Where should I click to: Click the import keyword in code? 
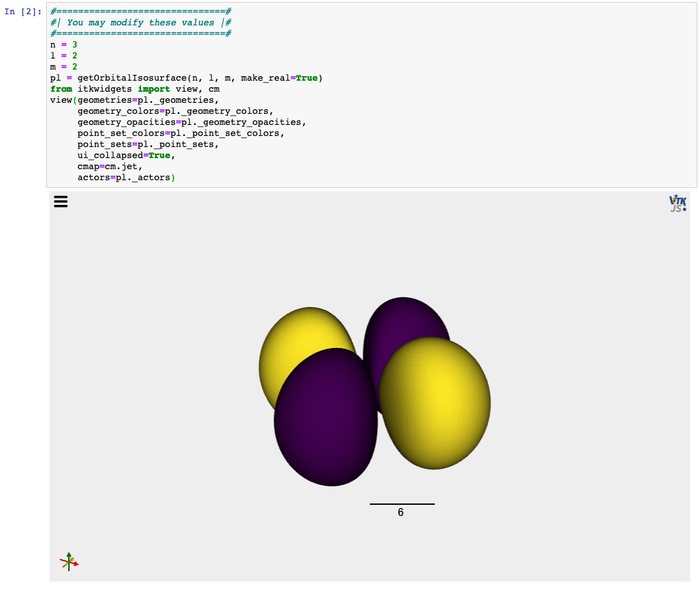[x=154, y=88]
